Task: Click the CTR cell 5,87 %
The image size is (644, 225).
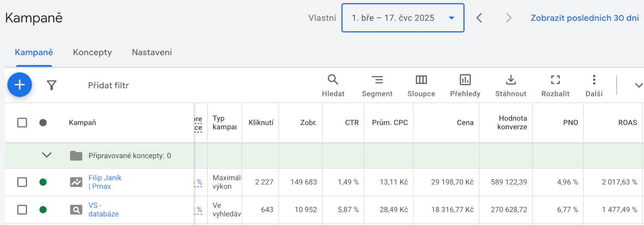Action: tap(348, 210)
